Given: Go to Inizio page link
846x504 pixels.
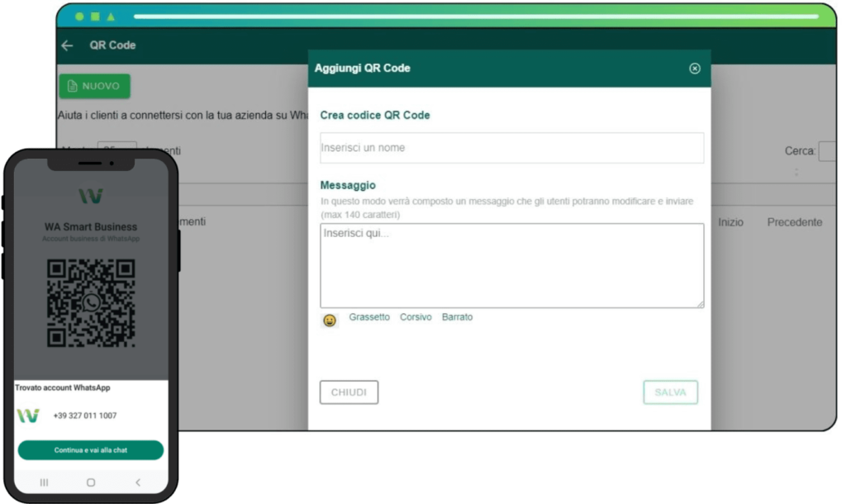Looking at the screenshot, I should click(730, 222).
